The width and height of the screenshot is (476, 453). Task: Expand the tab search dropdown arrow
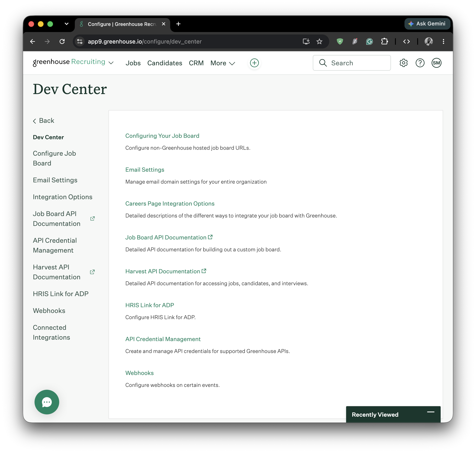(x=66, y=24)
